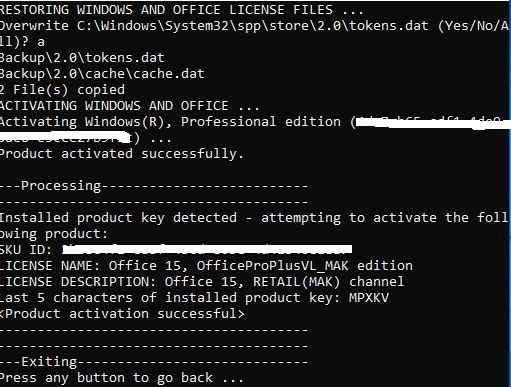Click the 'SKU ID:' label
511x387 pixels.
26,250
